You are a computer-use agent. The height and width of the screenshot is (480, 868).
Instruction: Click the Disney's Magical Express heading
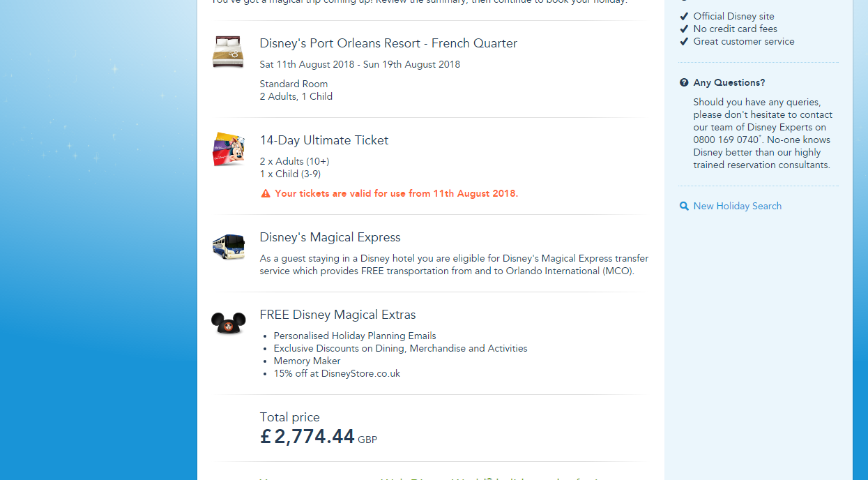pos(330,237)
